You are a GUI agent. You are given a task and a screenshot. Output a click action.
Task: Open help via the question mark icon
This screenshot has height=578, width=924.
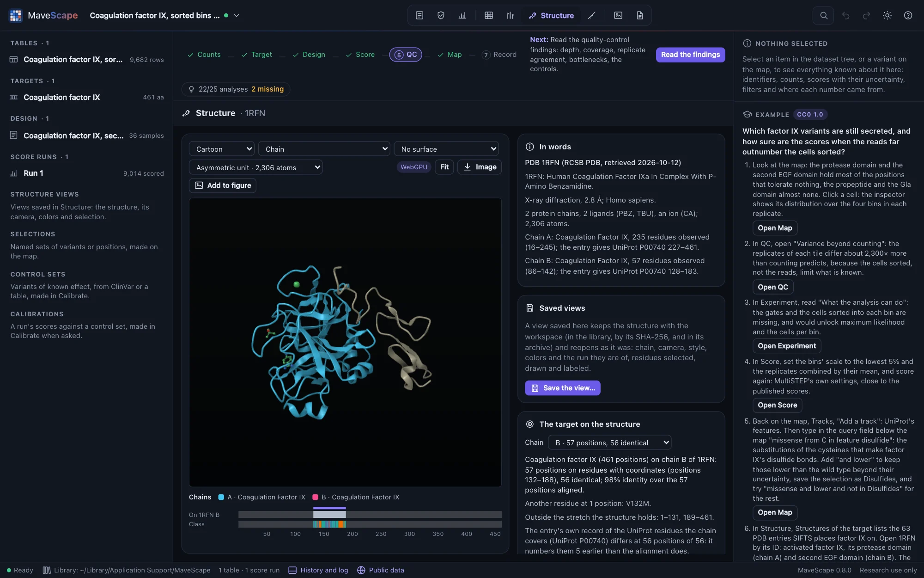[908, 15]
